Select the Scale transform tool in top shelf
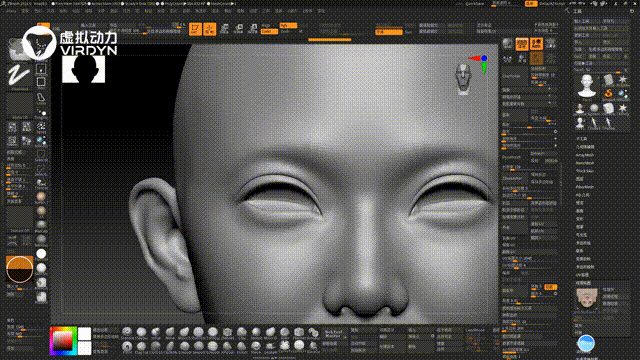 coord(238,29)
